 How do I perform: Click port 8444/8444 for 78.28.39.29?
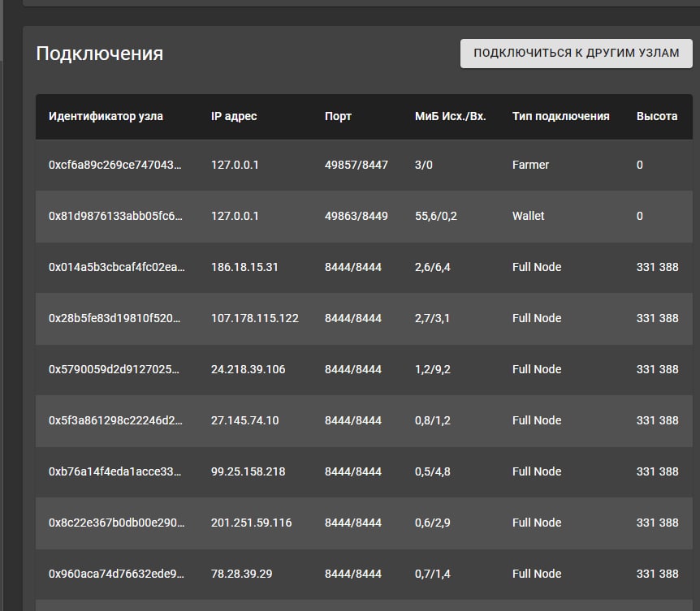pos(353,574)
